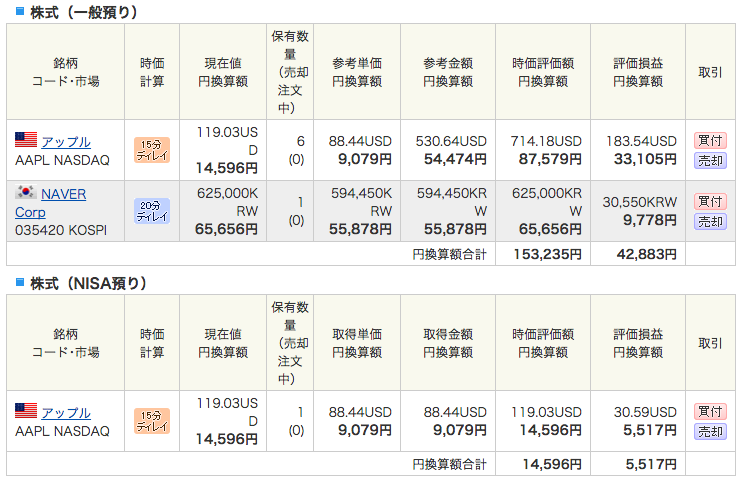Image resolution: width=747 pixels, height=490 pixels.
Task: Open アップル link in 一般預り table
Action: click(x=66, y=142)
